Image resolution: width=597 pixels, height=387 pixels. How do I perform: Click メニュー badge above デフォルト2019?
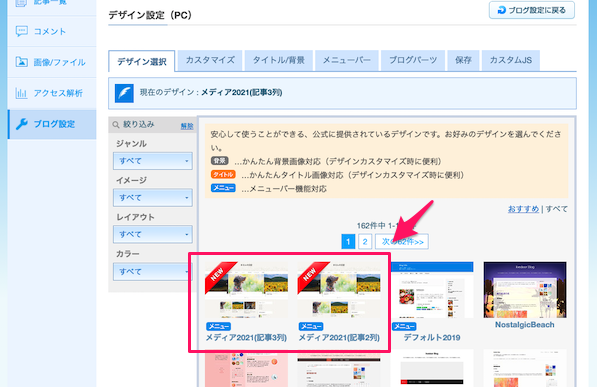(x=404, y=326)
